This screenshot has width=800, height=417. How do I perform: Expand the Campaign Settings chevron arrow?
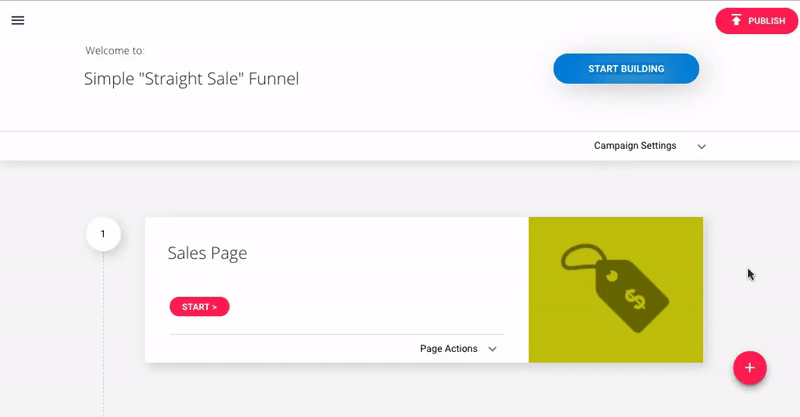[702, 146]
